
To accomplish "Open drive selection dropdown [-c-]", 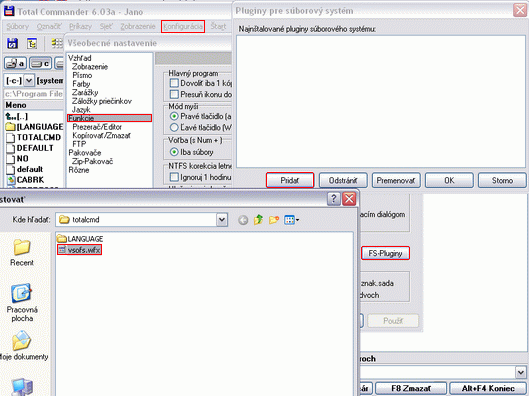I will tap(29, 81).
